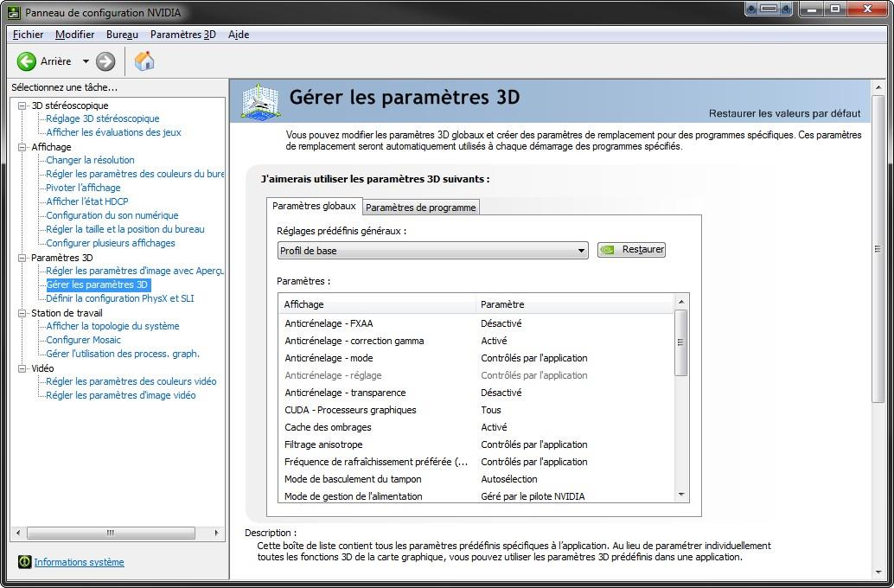The image size is (894, 588).
Task: Open the Profil de base dropdown
Action: point(432,251)
